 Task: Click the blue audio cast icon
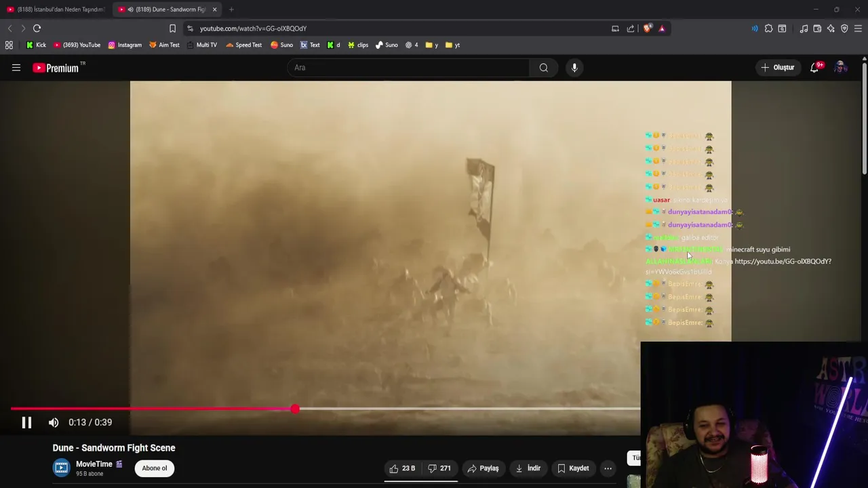click(754, 28)
